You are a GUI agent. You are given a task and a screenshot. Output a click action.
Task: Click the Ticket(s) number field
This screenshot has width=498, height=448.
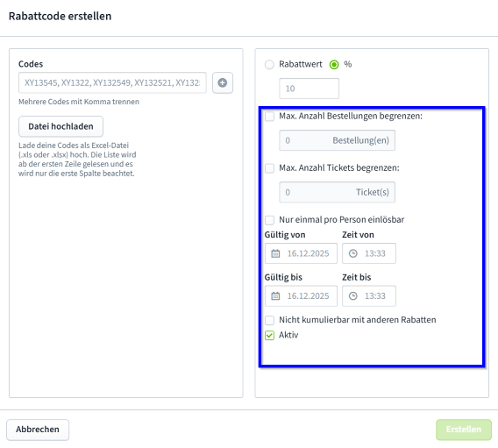[337, 192]
